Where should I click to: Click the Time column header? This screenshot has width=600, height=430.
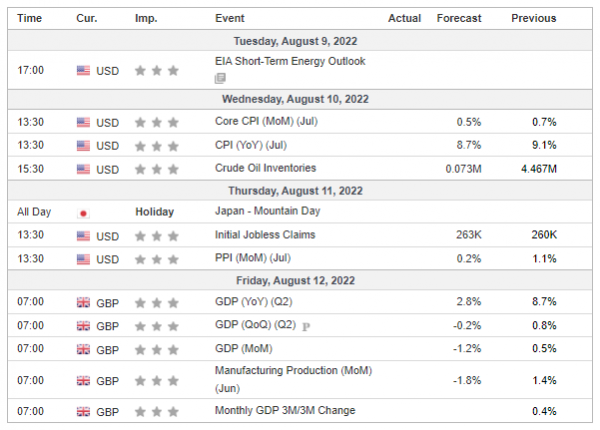[30, 18]
